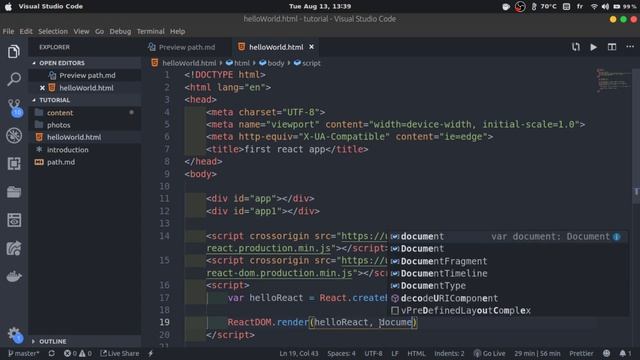640x360 pixels.
Task: Expand the content folder
Action: point(85,113)
